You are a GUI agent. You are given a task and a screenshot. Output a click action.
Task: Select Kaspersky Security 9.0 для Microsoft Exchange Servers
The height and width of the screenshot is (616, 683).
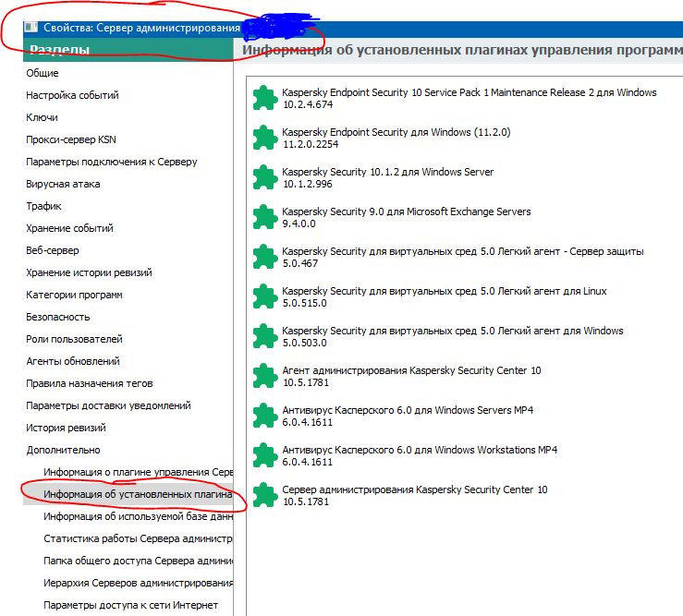pos(407,211)
